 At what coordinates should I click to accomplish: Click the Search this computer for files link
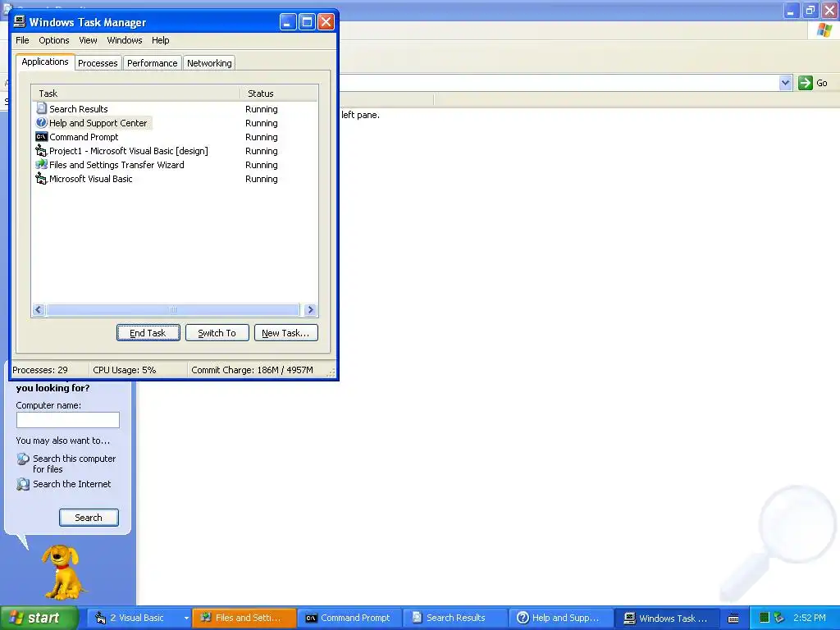tap(75, 464)
